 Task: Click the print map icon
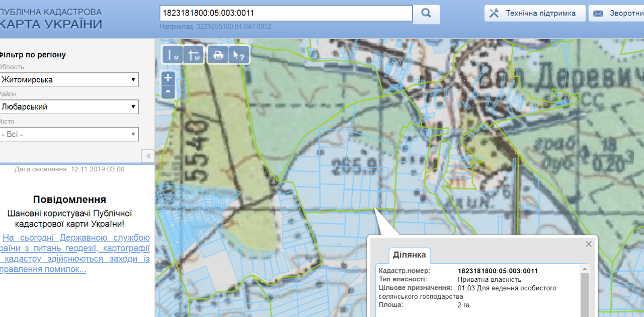[218, 55]
